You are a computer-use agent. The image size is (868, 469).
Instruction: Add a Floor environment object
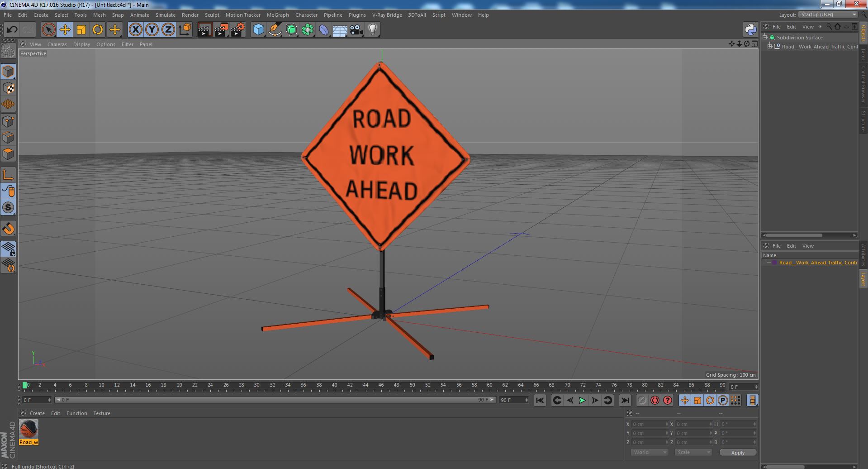click(340, 30)
